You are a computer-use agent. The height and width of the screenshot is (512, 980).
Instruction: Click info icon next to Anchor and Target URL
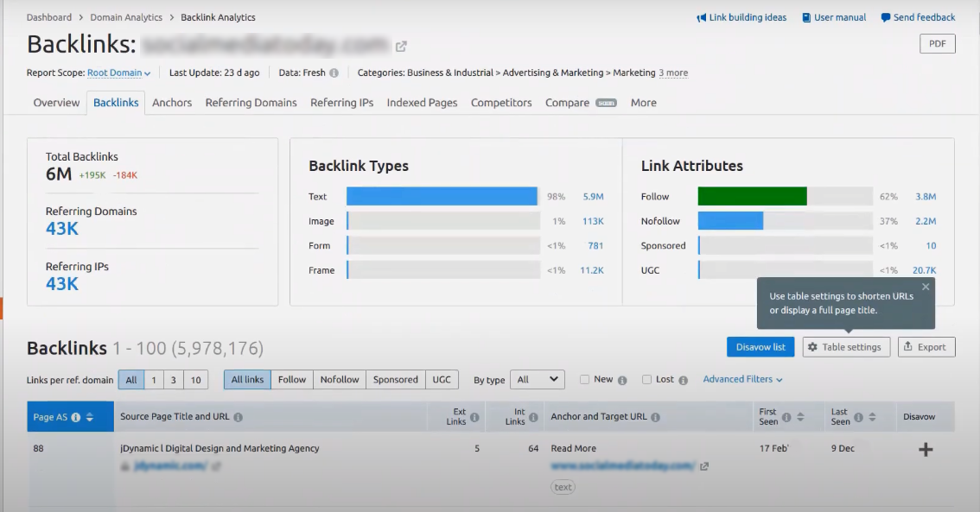coord(655,417)
